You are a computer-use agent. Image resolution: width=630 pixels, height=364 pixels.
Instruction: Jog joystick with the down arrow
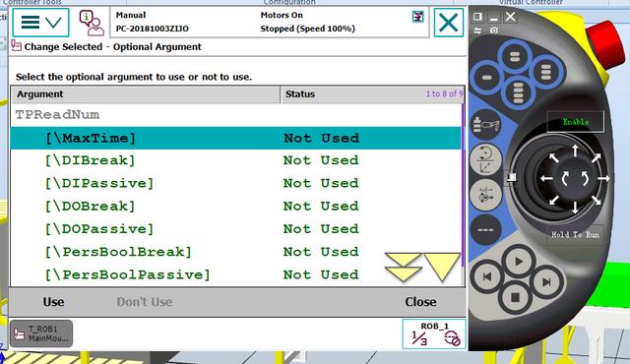point(575,207)
